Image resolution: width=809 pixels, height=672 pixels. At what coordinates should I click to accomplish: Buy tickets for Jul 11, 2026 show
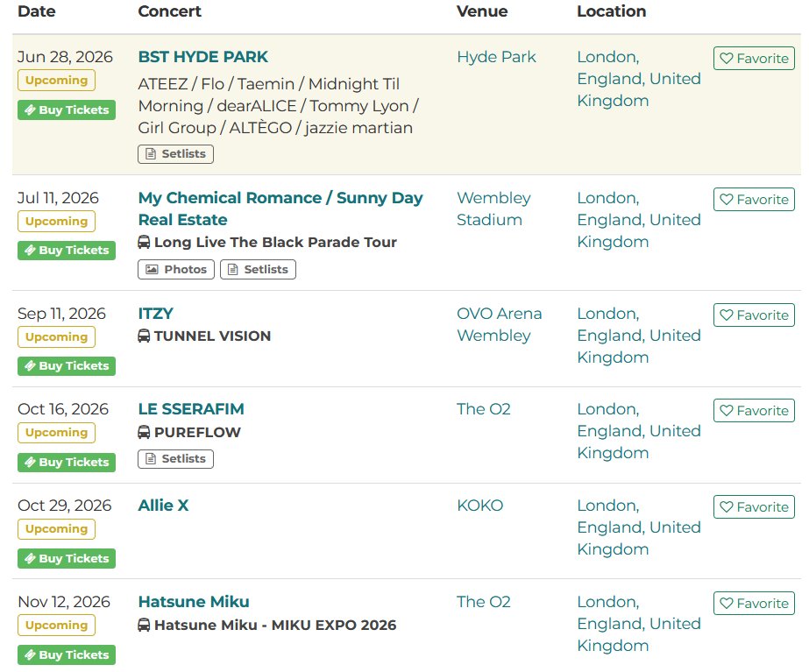[x=67, y=250]
